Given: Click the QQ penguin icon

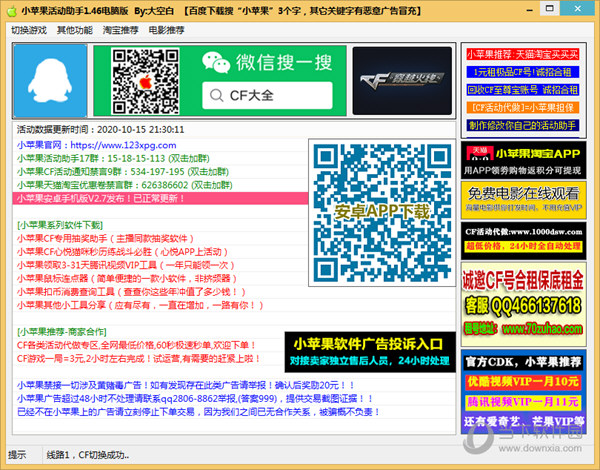Looking at the screenshot, I should coord(50,80).
